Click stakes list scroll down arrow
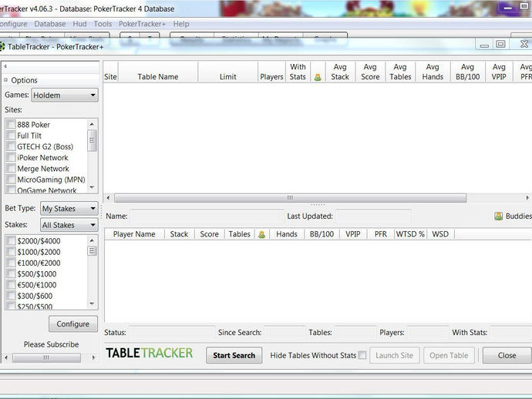 [x=92, y=303]
